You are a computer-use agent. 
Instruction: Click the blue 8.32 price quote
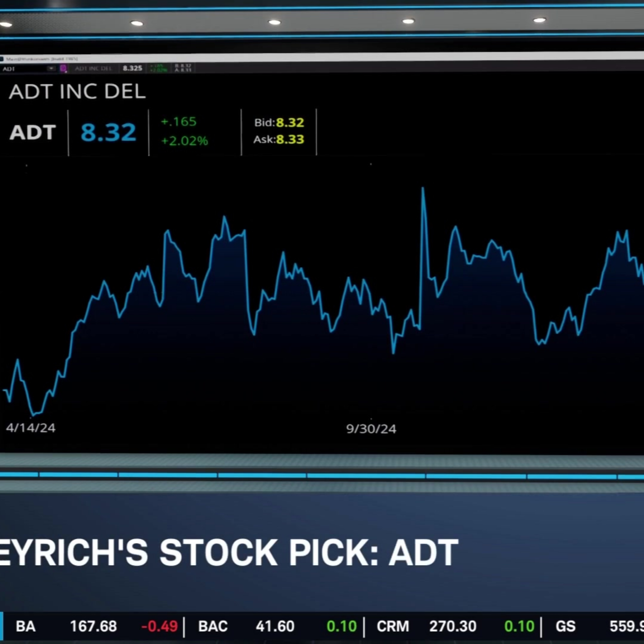click(108, 132)
